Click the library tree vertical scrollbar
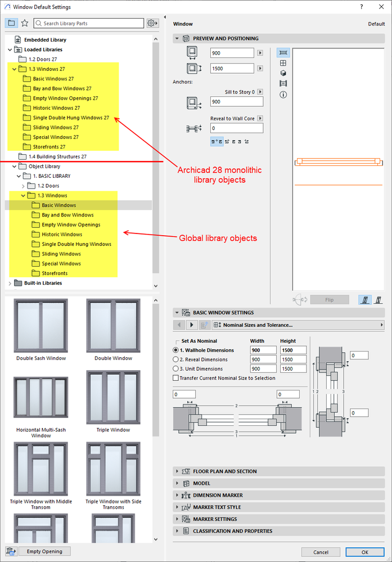The width and height of the screenshot is (392, 562). (156, 158)
